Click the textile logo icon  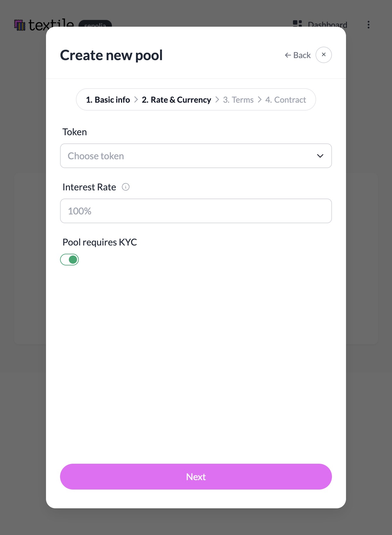[20, 25]
